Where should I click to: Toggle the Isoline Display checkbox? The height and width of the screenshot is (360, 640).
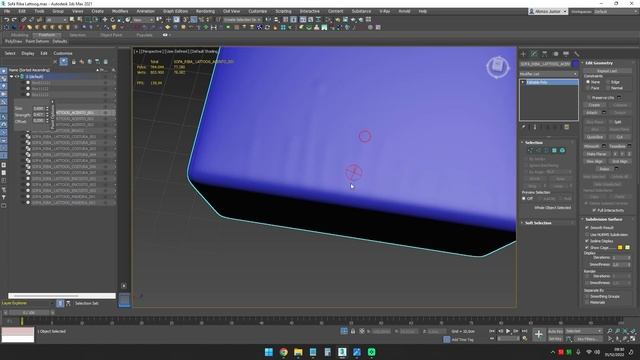[x=587, y=241]
